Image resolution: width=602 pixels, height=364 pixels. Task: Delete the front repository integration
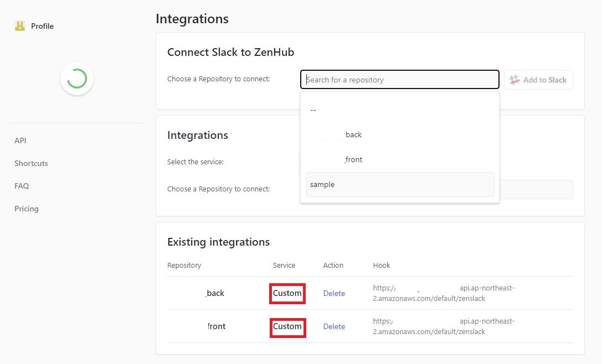point(334,326)
